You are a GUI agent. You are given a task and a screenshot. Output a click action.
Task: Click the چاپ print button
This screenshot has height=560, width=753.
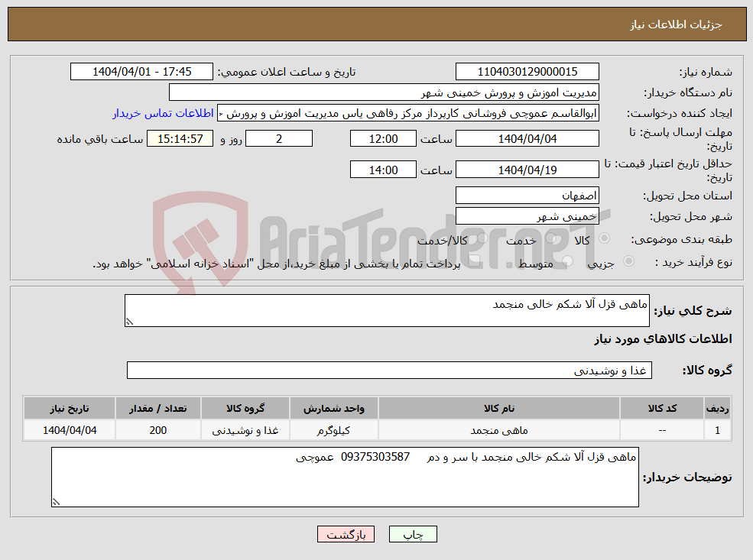click(x=413, y=534)
